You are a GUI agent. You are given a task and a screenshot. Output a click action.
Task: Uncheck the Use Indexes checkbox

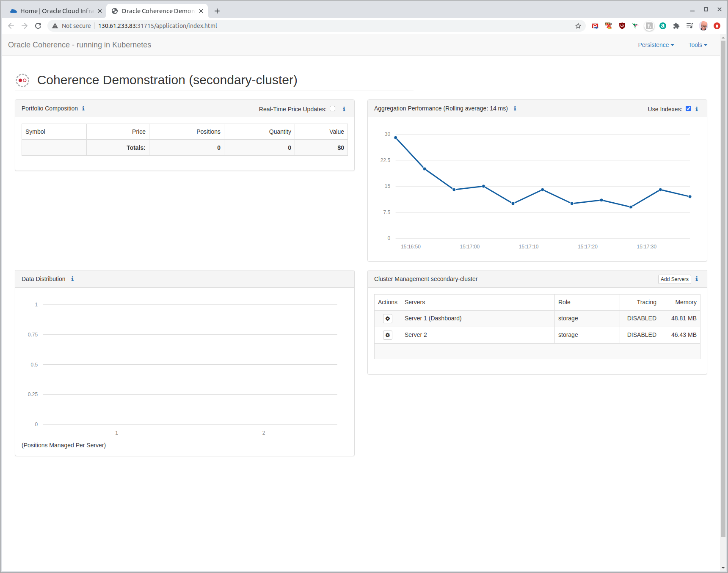[689, 109]
